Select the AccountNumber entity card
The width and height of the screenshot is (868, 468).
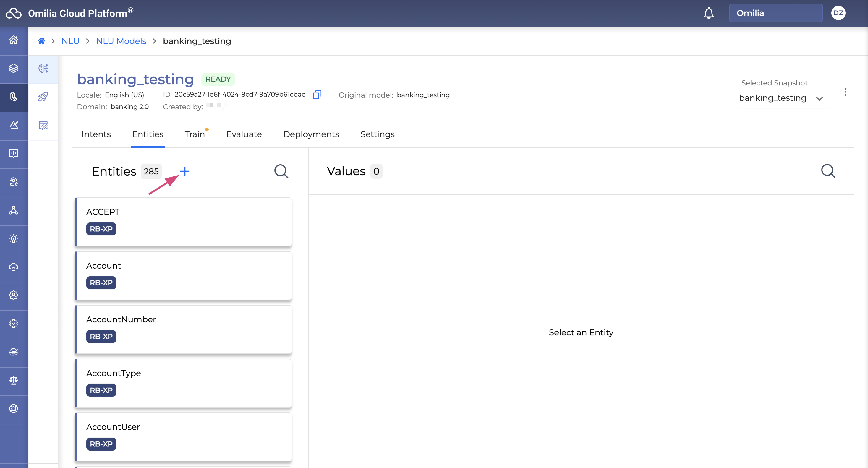(183, 329)
